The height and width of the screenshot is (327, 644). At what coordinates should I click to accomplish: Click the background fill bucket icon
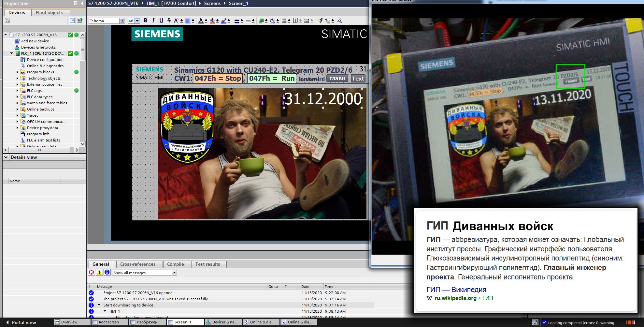click(x=212, y=21)
